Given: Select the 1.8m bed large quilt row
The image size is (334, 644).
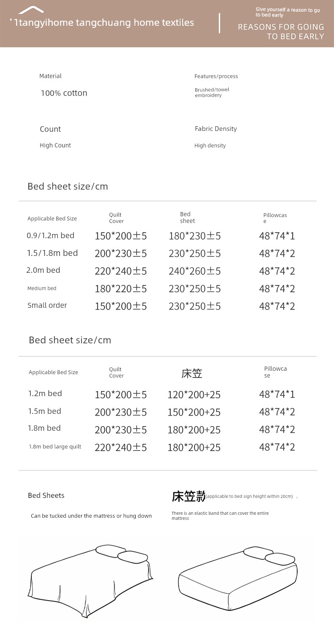Looking at the screenshot, I should click(55, 447).
